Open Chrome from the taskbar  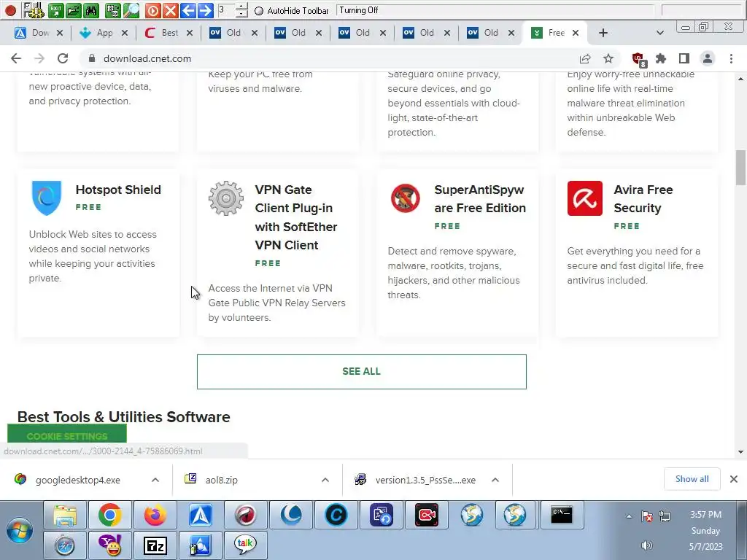[110, 515]
